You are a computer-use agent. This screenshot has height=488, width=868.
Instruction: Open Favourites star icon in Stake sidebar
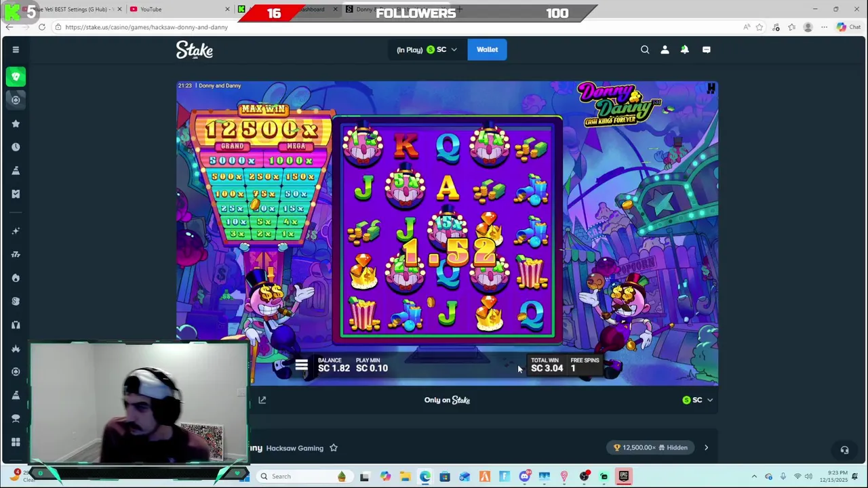[x=16, y=123]
